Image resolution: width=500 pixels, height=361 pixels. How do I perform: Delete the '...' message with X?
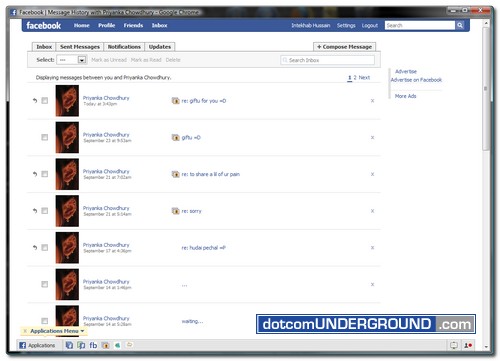click(x=372, y=284)
